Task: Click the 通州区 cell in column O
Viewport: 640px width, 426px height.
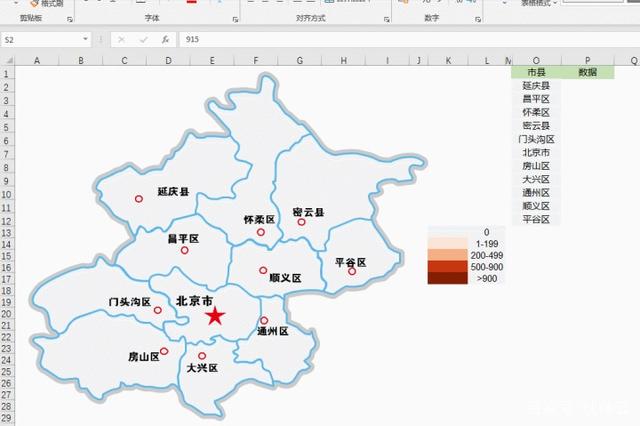Action: tap(536, 193)
